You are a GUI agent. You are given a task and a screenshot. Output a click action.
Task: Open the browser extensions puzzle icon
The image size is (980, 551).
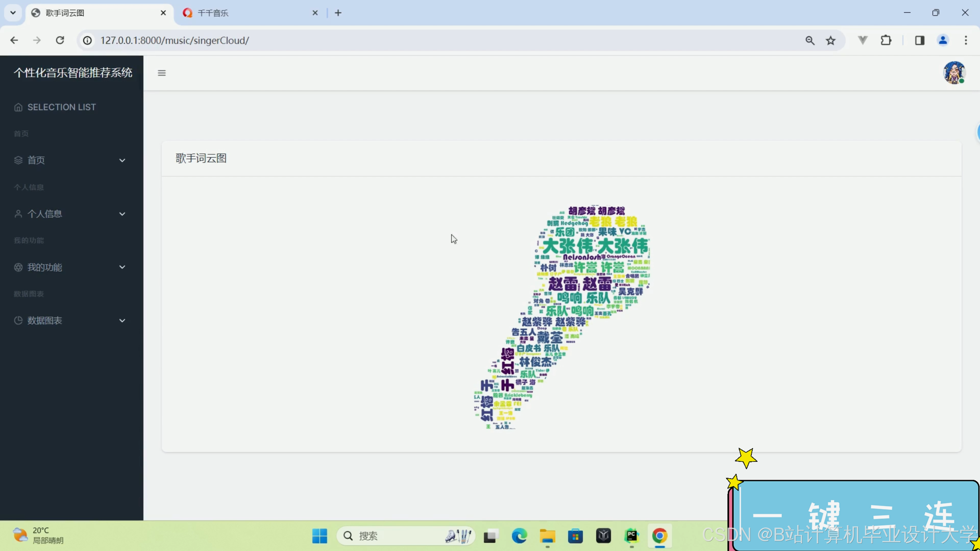coord(886,40)
